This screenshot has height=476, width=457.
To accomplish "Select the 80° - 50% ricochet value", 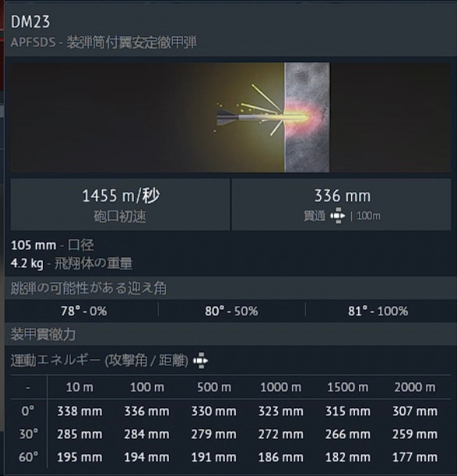I will coord(231,311).
